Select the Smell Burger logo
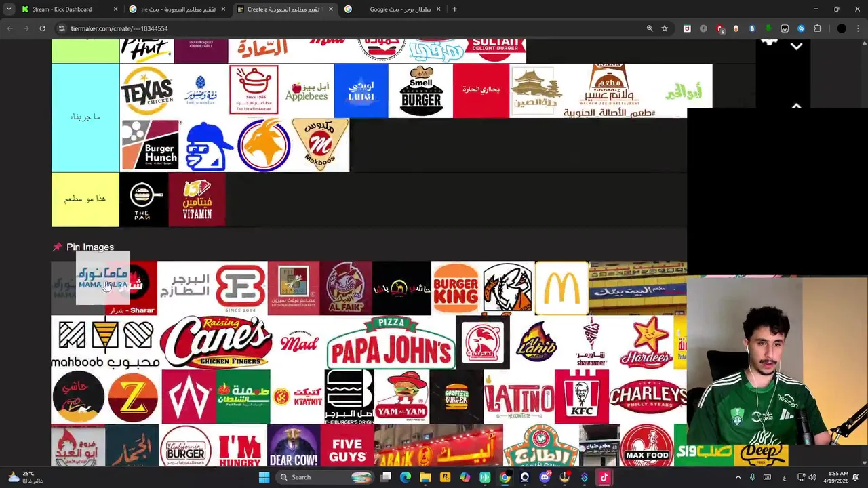Viewport: 868px width, 488px height. click(x=420, y=91)
